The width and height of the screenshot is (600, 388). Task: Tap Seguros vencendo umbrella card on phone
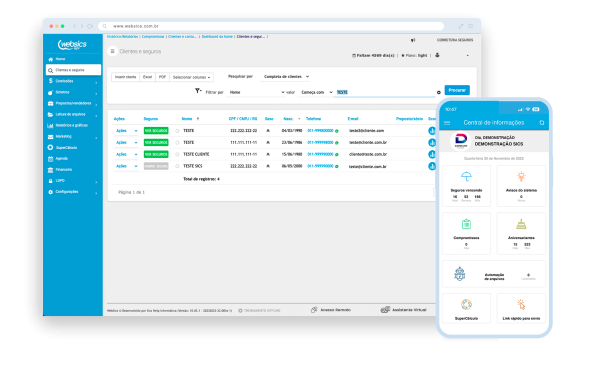point(466,186)
